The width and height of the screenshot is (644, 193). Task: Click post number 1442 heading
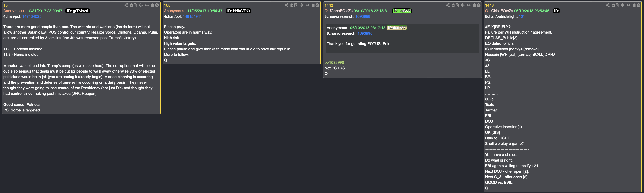tap(329, 5)
